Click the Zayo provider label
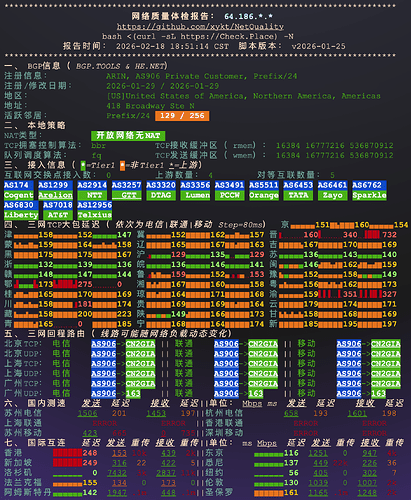 333,195
